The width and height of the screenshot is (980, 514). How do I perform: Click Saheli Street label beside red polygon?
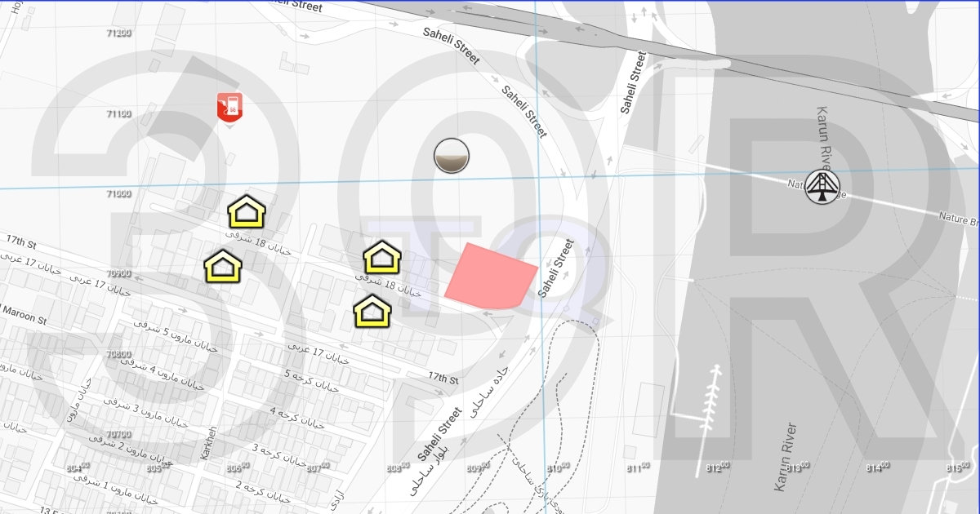click(555, 268)
